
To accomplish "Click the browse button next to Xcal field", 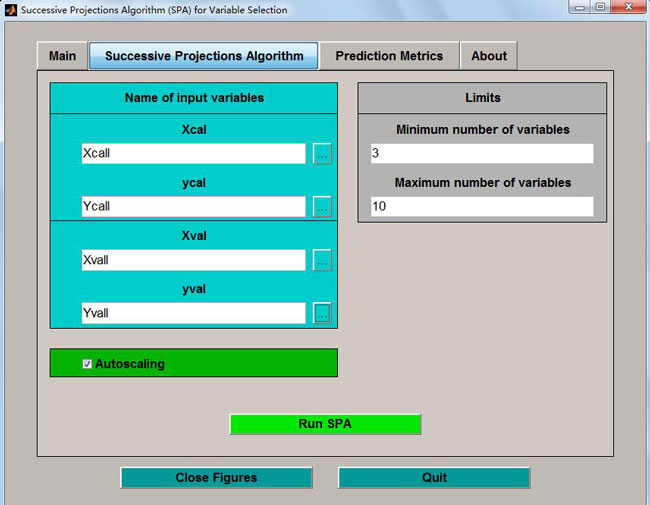I will (x=322, y=154).
